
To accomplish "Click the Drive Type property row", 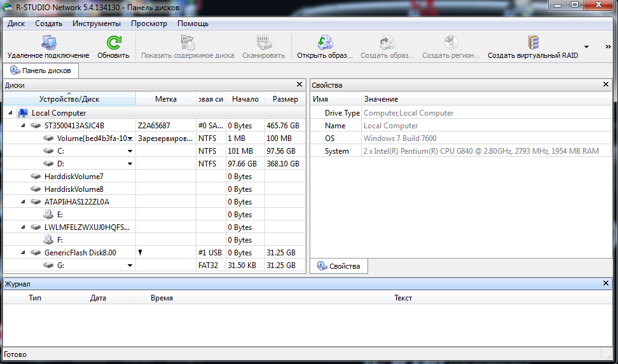I will point(461,113).
